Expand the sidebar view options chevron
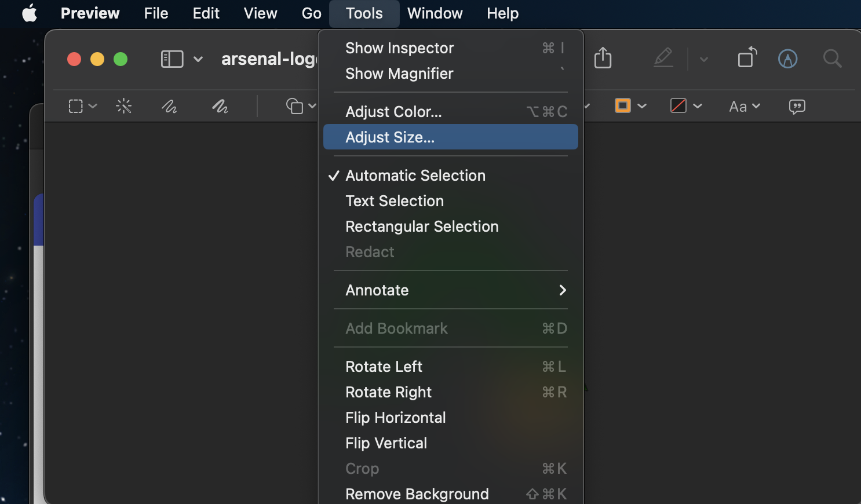Image resolution: width=861 pixels, height=504 pixels. pos(199,59)
